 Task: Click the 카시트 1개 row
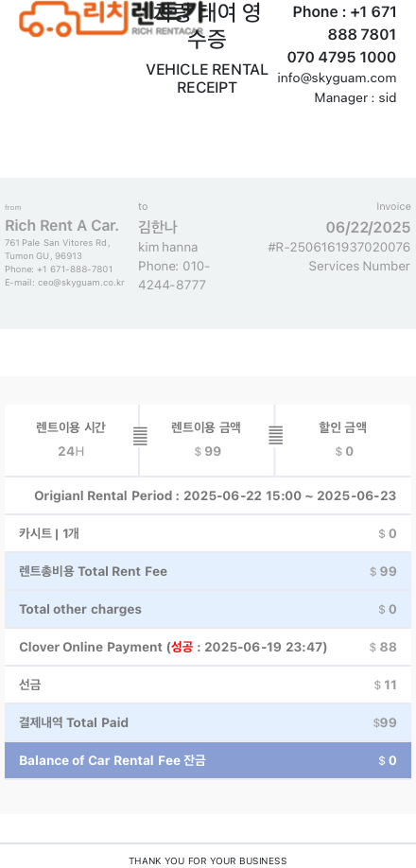tap(208, 533)
